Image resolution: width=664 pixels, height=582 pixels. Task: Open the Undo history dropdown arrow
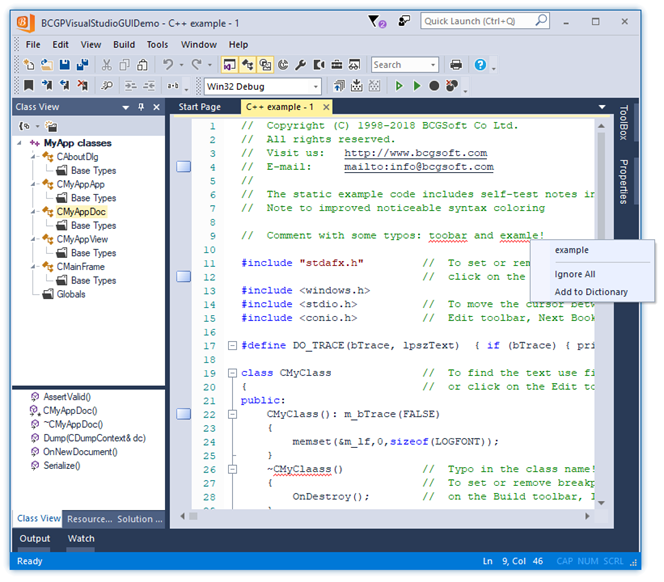(181, 65)
